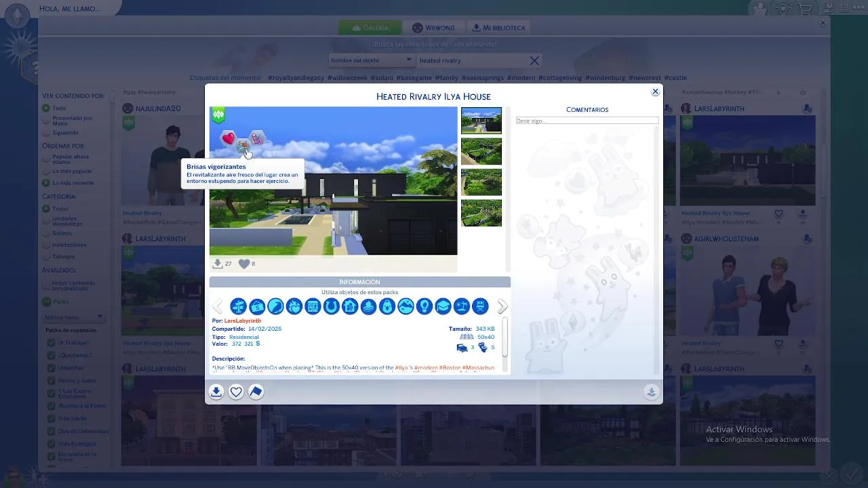This screenshot has height=488, width=868.
Task: Uncheck the Urbanitas pack checkbox
Action: tap(52, 368)
